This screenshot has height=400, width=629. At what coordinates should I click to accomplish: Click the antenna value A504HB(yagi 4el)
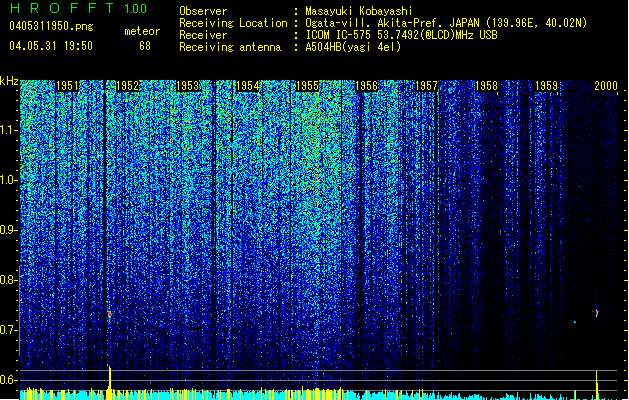point(353,47)
